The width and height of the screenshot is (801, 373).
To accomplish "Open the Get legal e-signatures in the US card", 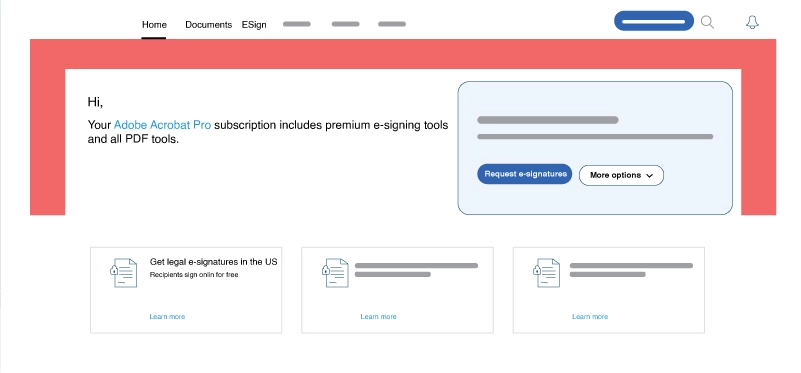I will [x=186, y=290].
